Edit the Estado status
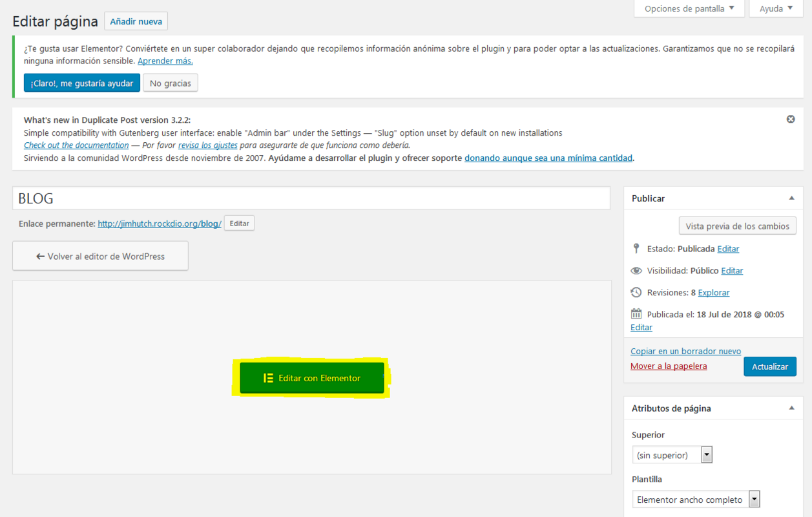The image size is (812, 517). click(x=728, y=249)
